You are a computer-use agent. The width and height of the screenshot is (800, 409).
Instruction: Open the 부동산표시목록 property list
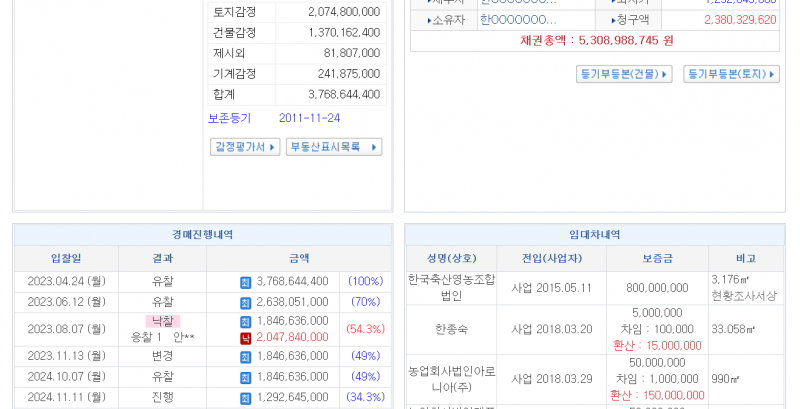point(333,147)
